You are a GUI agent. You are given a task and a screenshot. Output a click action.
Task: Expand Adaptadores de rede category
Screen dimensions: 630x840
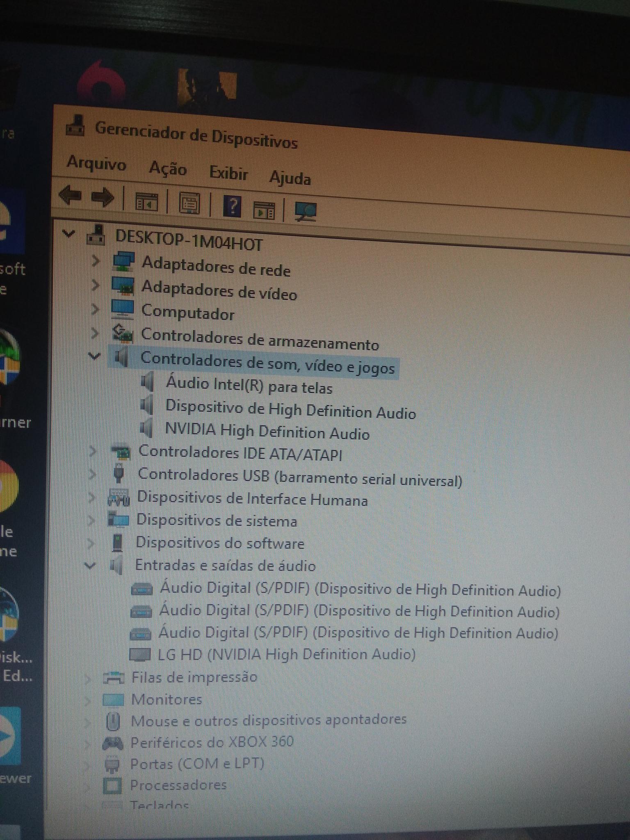click(95, 260)
